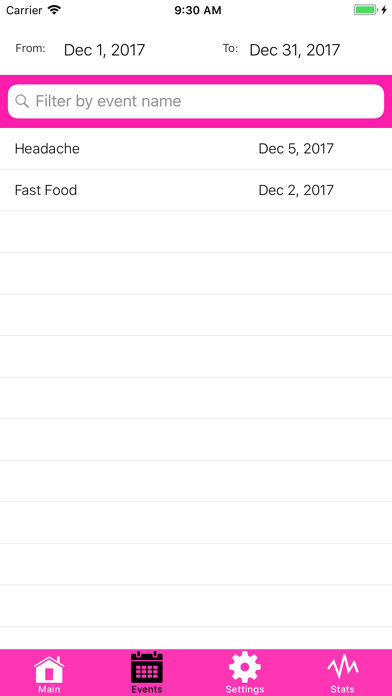
Task: Tap the battery indicator in status bar
Action: (365, 10)
